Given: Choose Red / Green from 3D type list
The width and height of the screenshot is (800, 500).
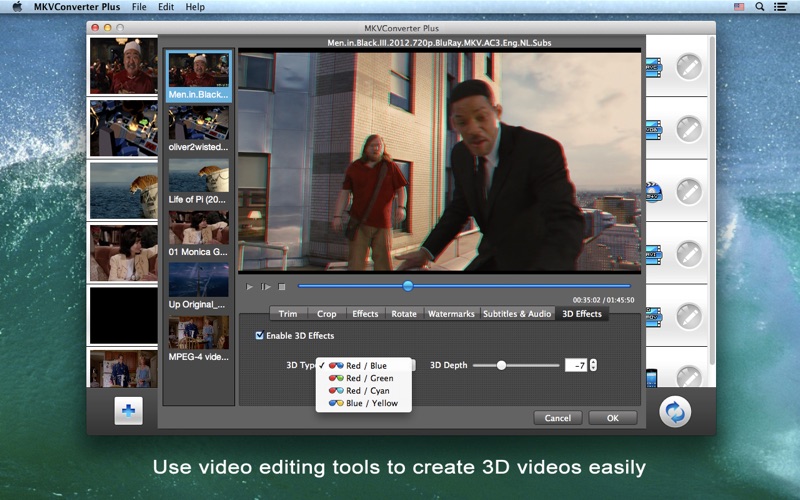Looking at the screenshot, I should tap(364, 378).
